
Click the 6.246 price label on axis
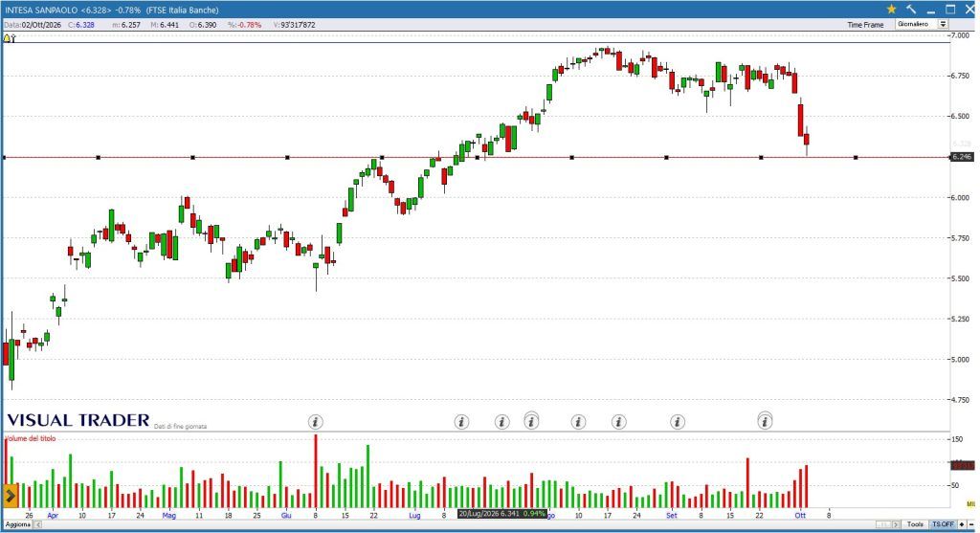pyautogui.click(x=961, y=158)
